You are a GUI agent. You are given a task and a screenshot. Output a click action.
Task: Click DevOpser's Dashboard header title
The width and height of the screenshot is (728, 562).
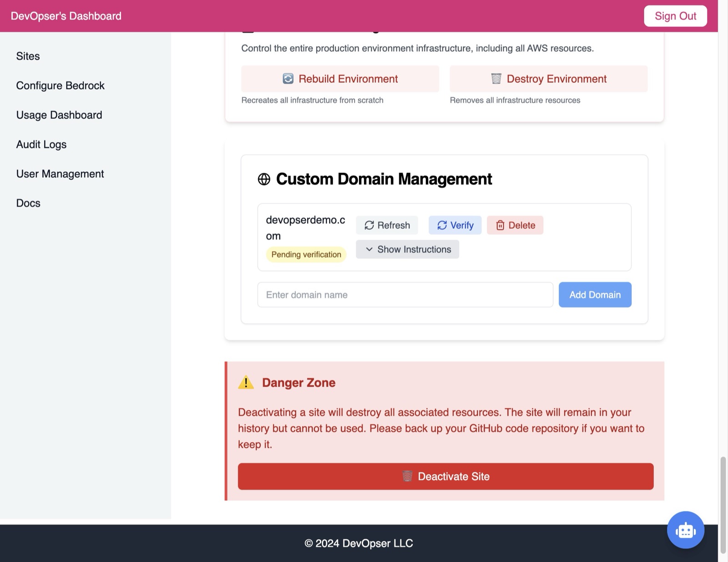pyautogui.click(x=66, y=16)
